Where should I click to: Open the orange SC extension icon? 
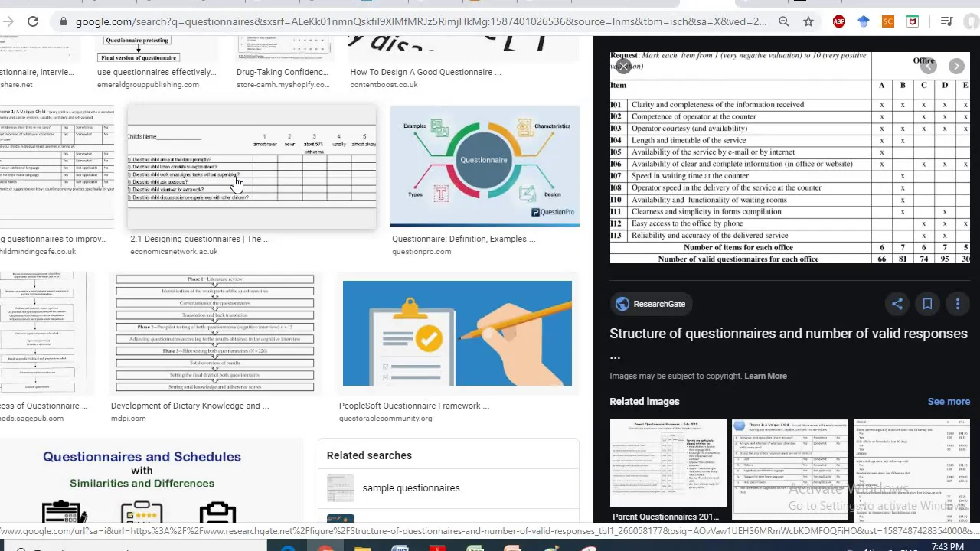coord(888,21)
